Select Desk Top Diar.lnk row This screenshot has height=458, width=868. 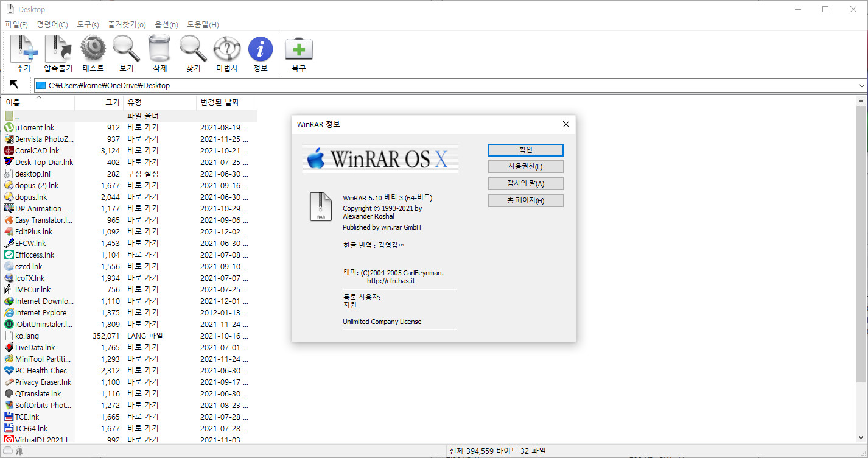(129, 162)
